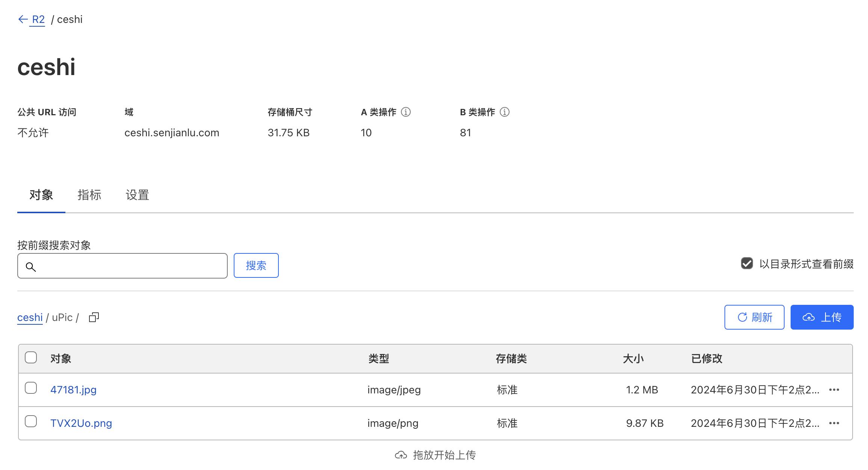Check the box for 47181.jpg
Screen dimensions: 868x470
pos(31,388)
